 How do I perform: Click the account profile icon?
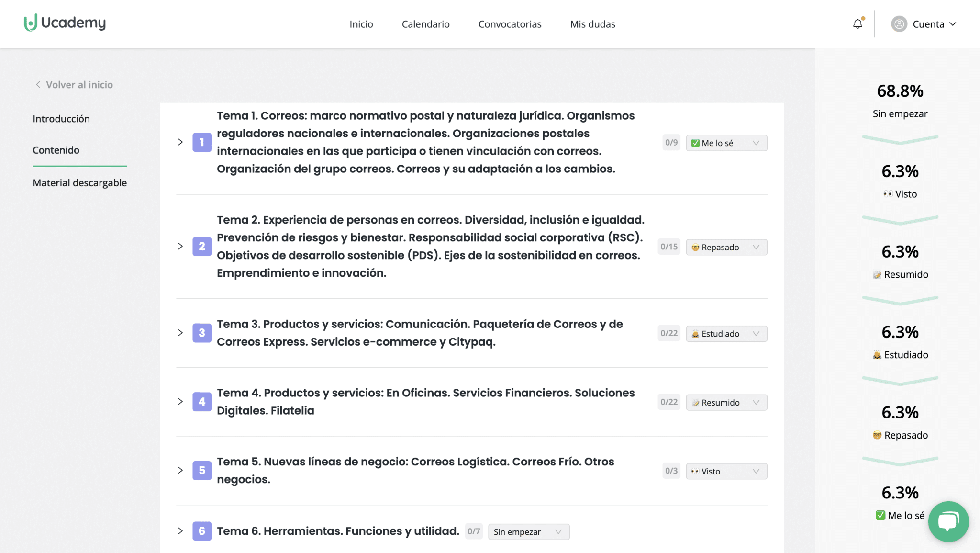[x=899, y=24]
